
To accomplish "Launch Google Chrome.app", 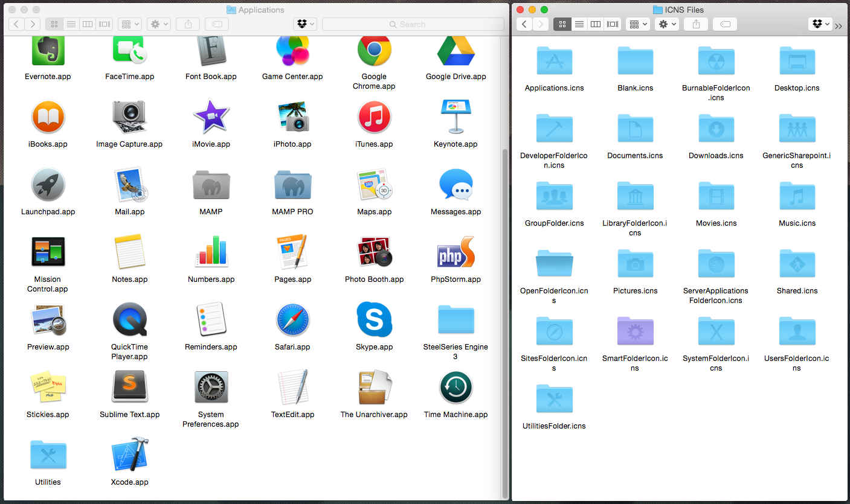I will tap(374, 51).
